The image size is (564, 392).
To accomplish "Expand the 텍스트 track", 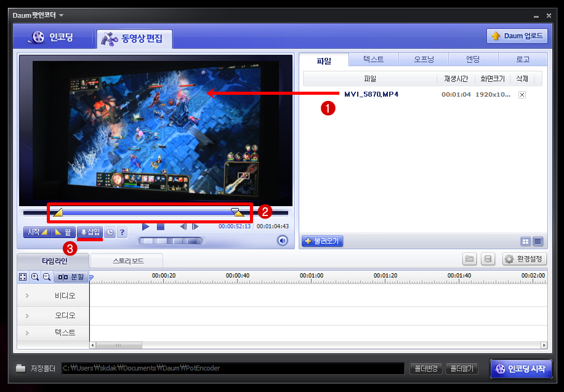I will click(x=27, y=333).
